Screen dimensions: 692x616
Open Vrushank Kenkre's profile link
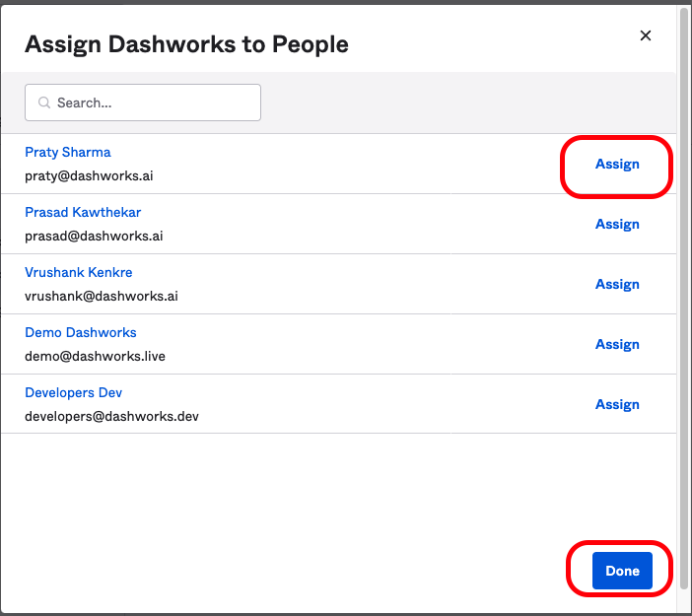[79, 273]
